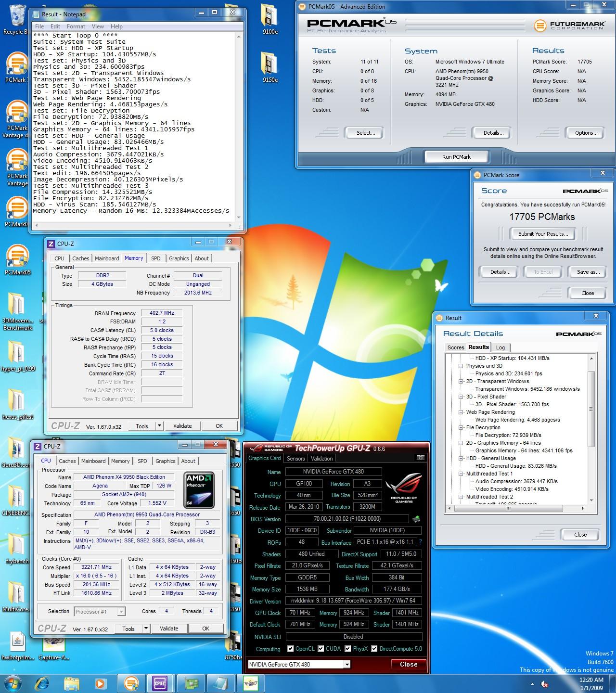
Task: Click the Result Details horizontal scrollbar
Action: click(515, 508)
